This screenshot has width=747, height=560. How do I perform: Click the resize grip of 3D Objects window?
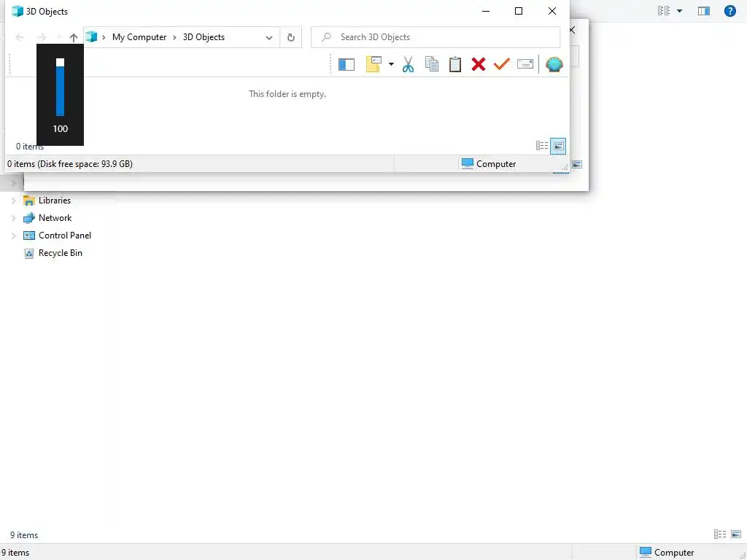565,167
